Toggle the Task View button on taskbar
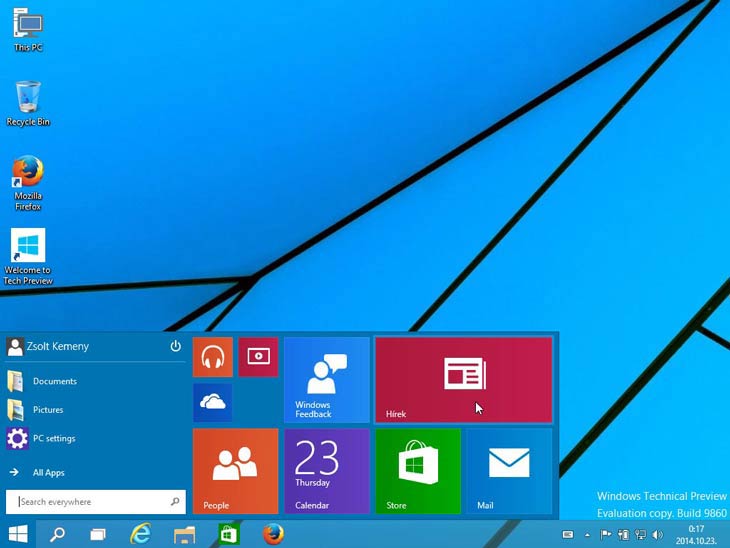The height and width of the screenshot is (548, 730). (x=97, y=534)
